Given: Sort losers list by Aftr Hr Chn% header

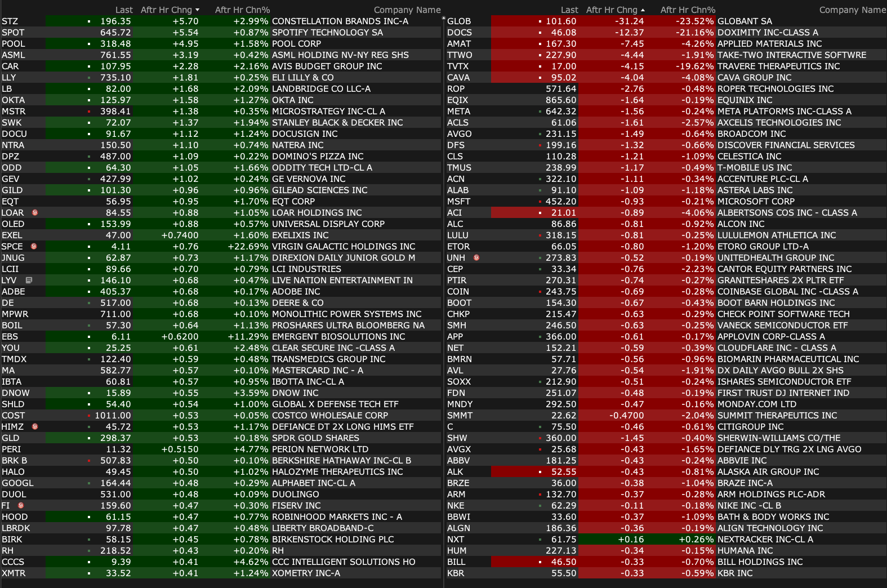Looking at the screenshot, I should [x=688, y=10].
